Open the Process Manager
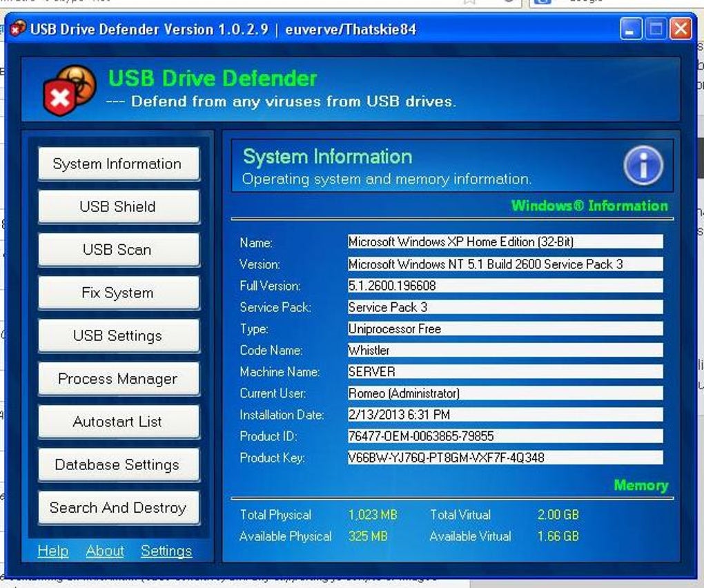The width and height of the screenshot is (704, 588). point(119,379)
